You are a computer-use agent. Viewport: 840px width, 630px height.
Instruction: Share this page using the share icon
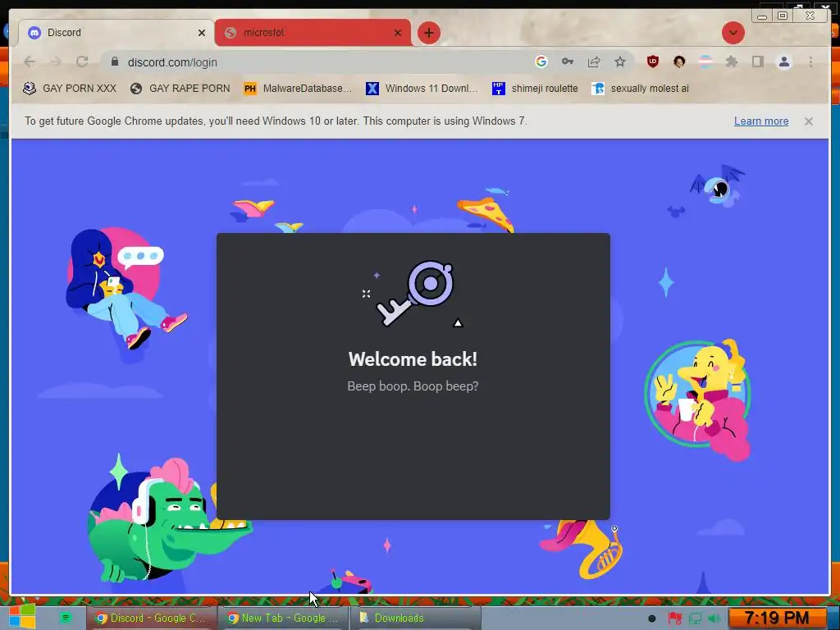coord(594,62)
